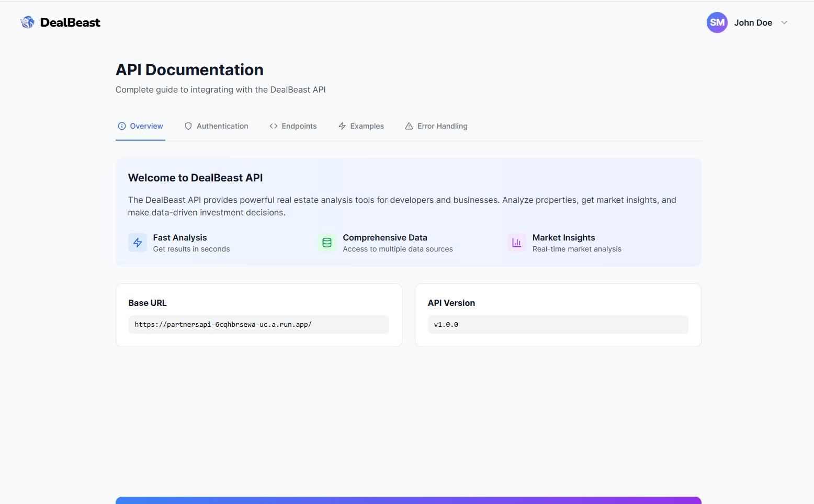Click the Market Insights bar chart icon
This screenshot has width=814, height=504.
pyautogui.click(x=517, y=243)
